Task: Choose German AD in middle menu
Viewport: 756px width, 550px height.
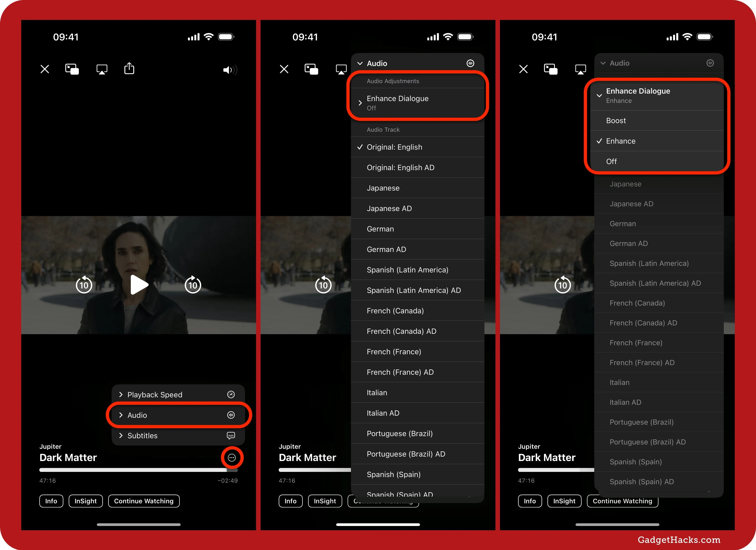Action: coord(418,249)
